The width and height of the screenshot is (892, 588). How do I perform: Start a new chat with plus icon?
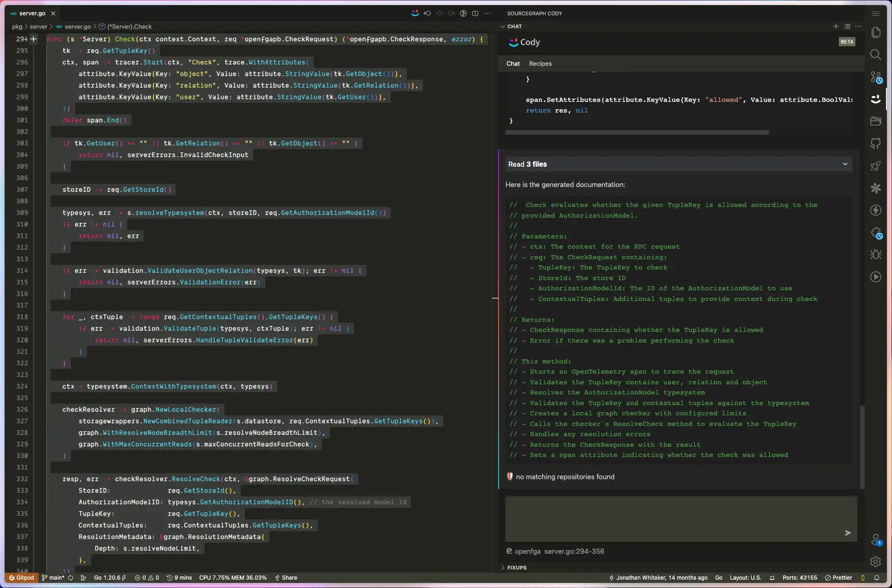tap(836, 26)
